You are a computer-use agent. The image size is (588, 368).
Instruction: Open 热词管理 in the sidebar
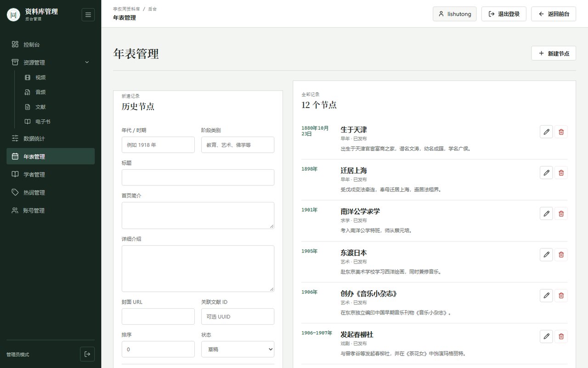[x=51, y=192]
